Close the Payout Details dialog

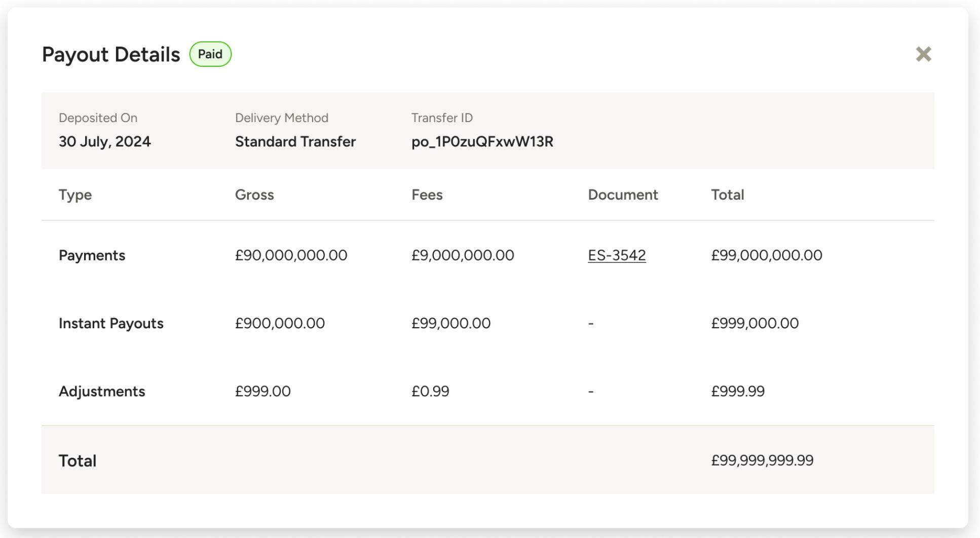923,54
